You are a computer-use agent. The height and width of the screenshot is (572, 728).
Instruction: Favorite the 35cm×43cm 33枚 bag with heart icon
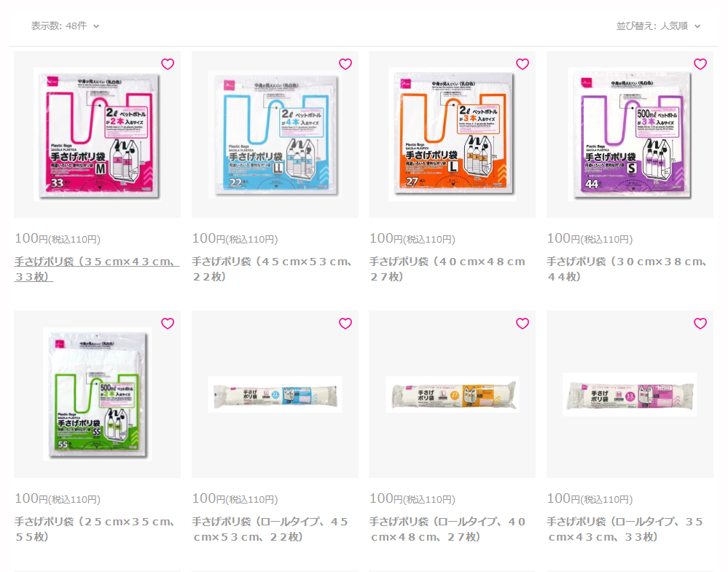(168, 64)
